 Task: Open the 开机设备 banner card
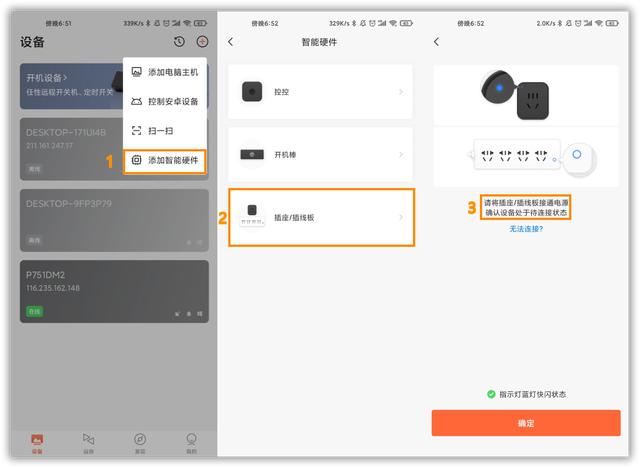(71, 86)
